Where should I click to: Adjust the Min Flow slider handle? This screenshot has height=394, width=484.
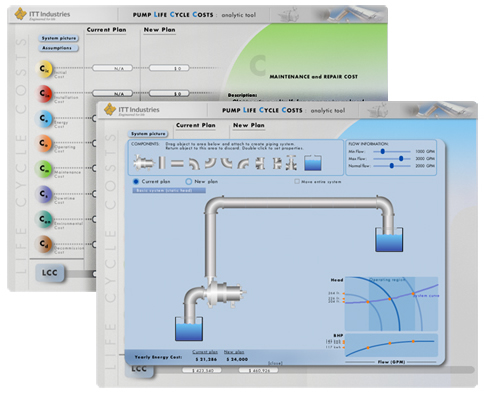[x=383, y=151]
